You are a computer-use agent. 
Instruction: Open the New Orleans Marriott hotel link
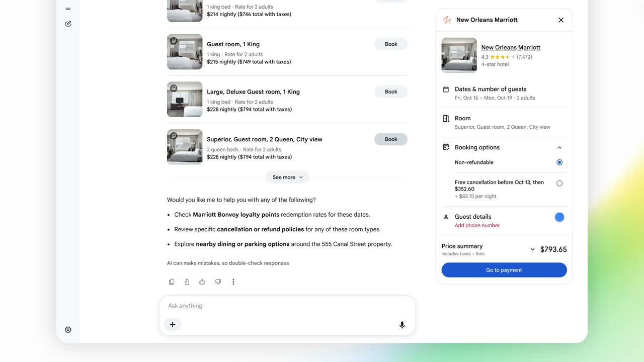[511, 47]
